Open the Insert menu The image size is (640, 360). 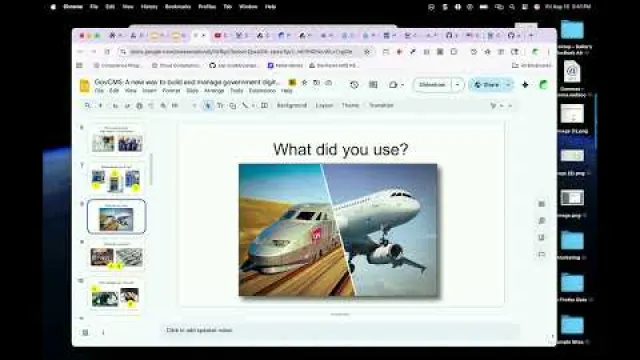(149, 91)
